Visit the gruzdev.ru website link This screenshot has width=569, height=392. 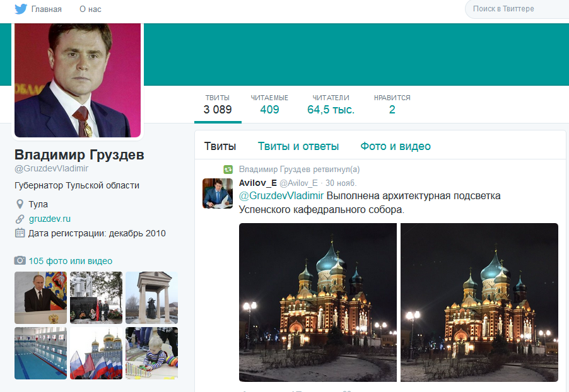(x=50, y=219)
